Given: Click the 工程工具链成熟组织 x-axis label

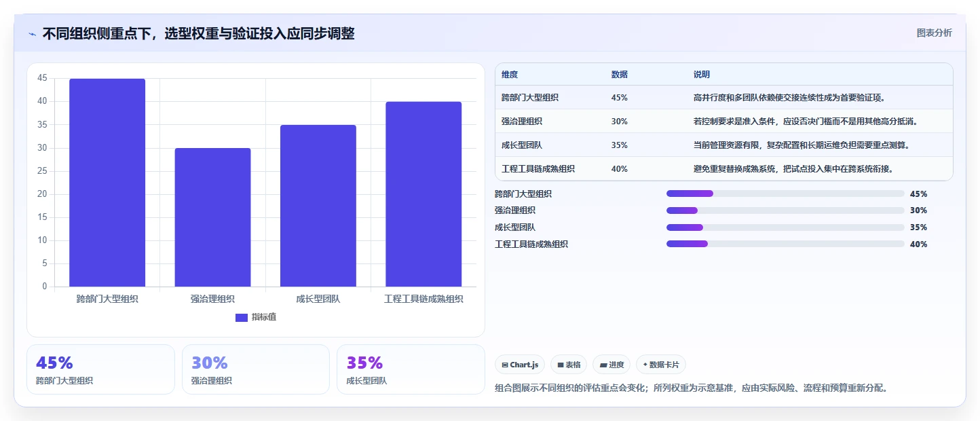Looking at the screenshot, I should [x=423, y=299].
